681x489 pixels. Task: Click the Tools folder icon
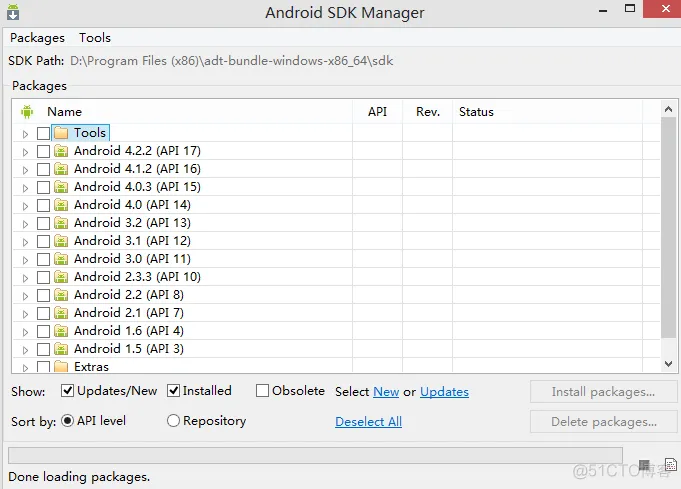click(x=61, y=133)
